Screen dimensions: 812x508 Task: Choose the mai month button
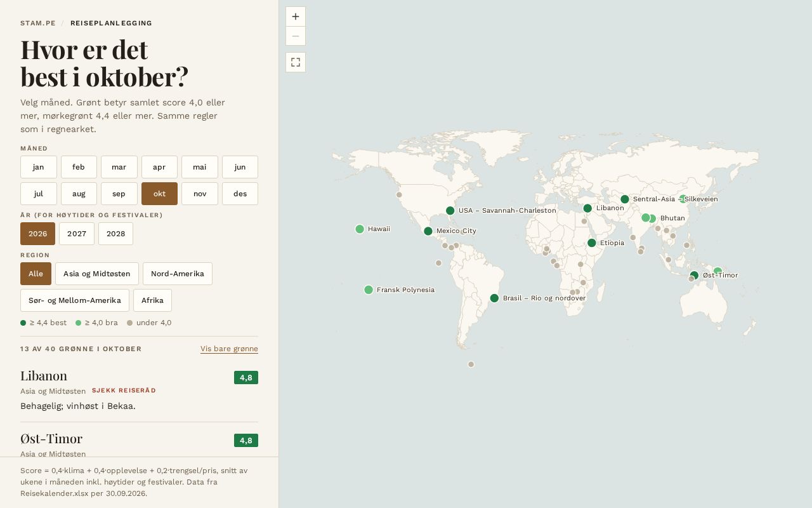coord(200,167)
